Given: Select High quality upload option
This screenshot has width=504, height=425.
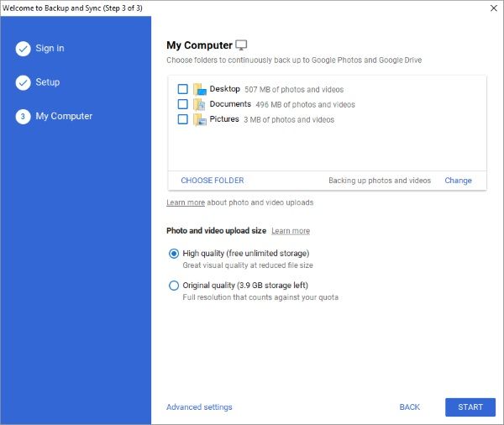Looking at the screenshot, I should click(x=174, y=253).
